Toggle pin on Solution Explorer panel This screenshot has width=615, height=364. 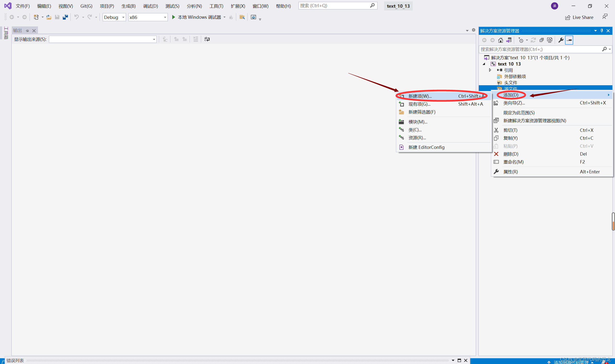[x=602, y=31]
